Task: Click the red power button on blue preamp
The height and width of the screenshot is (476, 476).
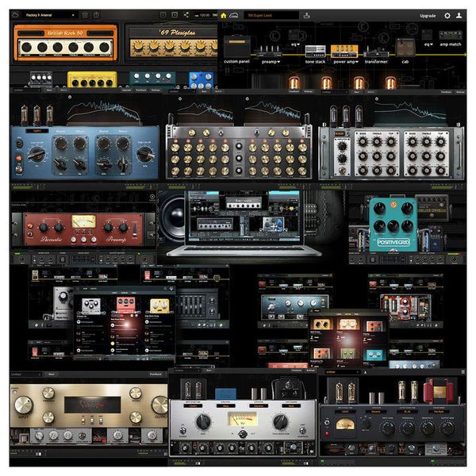Action: tap(19, 158)
